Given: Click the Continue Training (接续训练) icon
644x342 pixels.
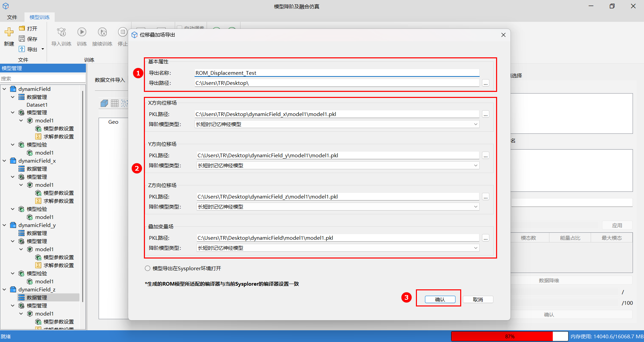Looking at the screenshot, I should pos(102,32).
